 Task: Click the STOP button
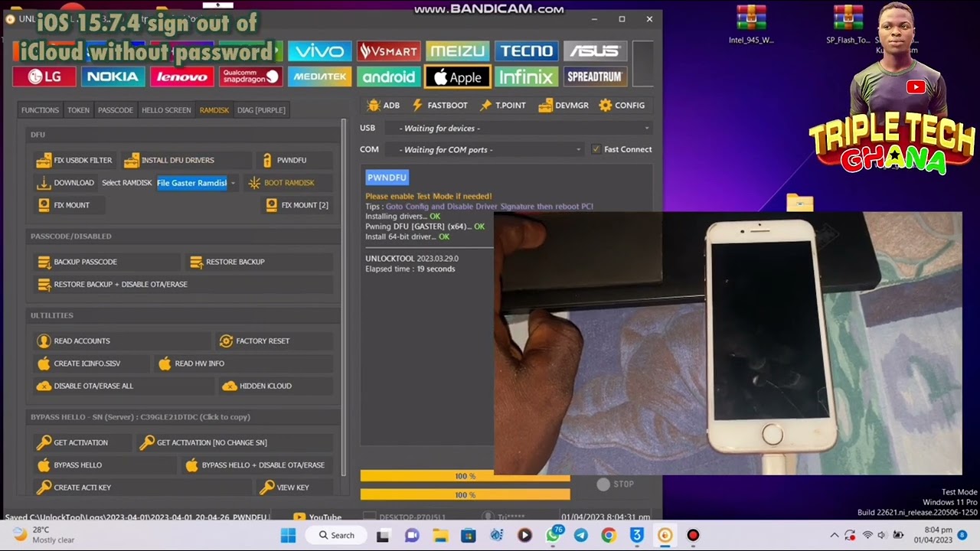(x=616, y=484)
